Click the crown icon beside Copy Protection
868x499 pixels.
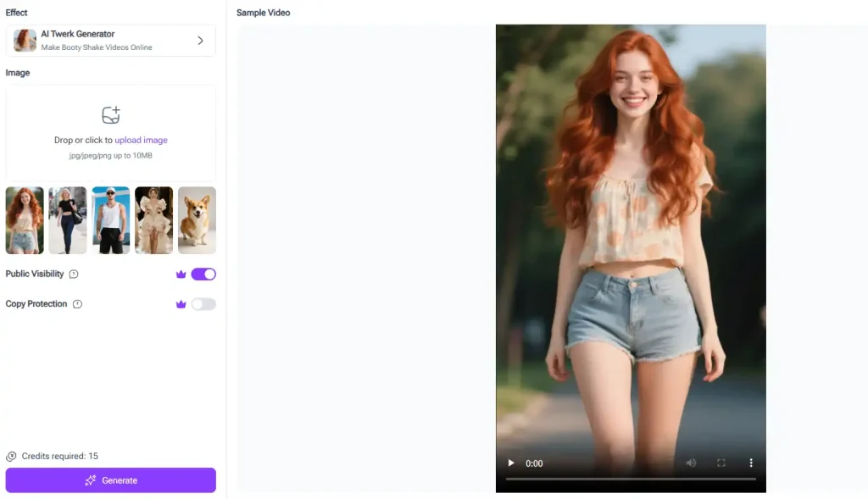[181, 303]
